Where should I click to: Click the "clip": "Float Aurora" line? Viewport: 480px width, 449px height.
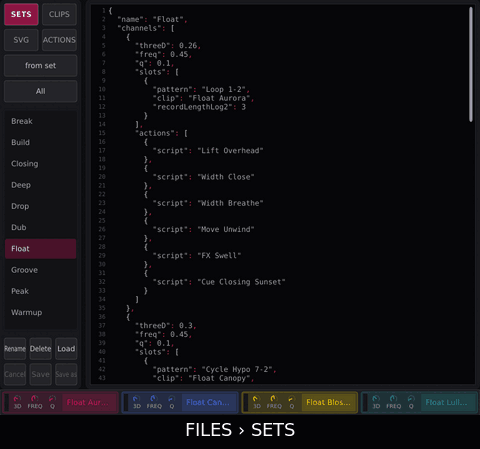(203, 98)
